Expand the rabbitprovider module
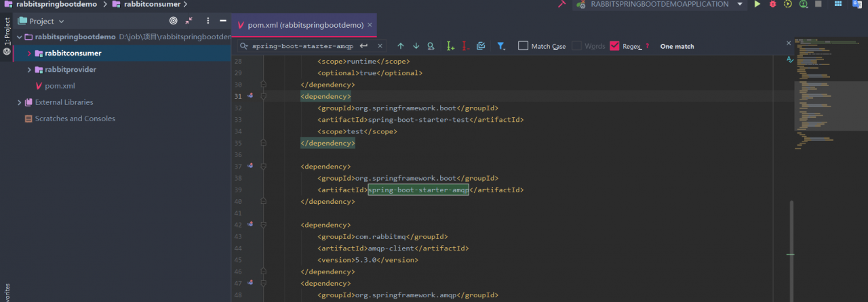The height and width of the screenshot is (302, 868). click(29, 69)
